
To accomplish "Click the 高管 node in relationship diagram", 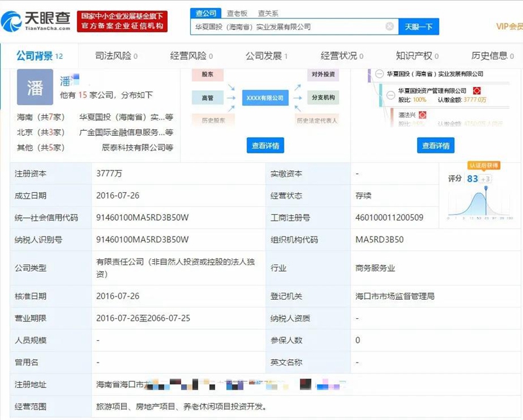I will 207,98.
